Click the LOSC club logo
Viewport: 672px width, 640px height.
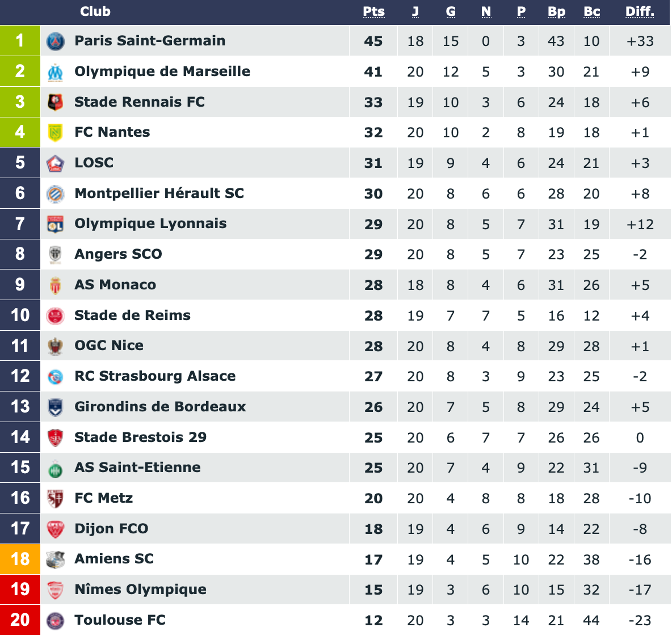tap(55, 163)
